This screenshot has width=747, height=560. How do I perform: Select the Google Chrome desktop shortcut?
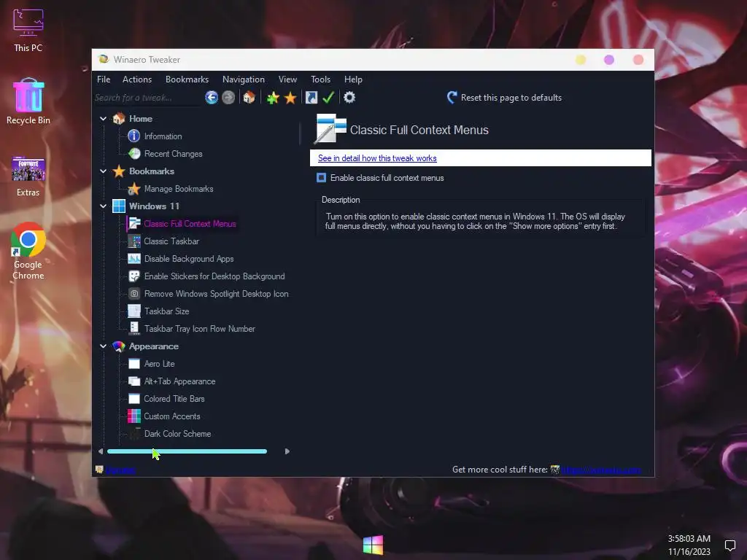tap(28, 251)
